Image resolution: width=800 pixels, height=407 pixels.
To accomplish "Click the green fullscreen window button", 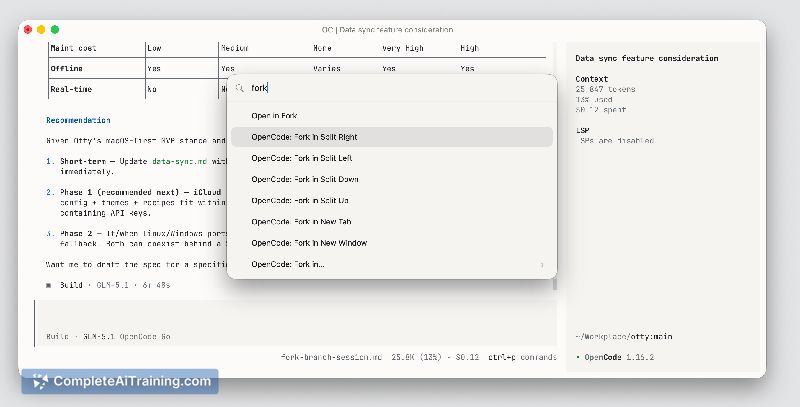I will click(55, 30).
